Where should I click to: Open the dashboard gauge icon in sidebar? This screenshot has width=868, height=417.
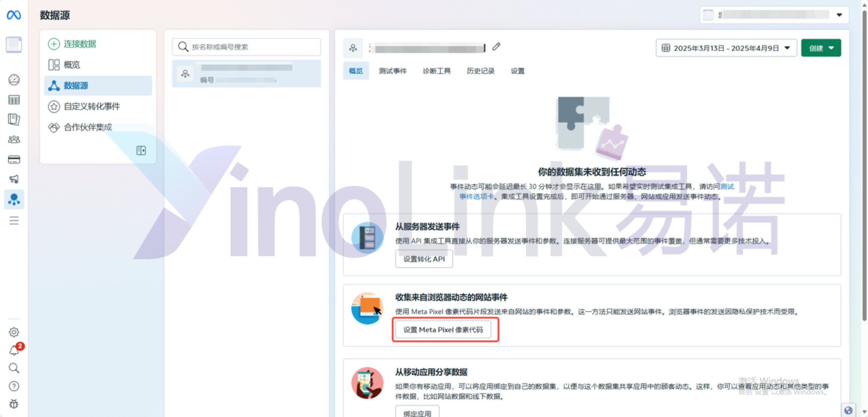[14, 80]
